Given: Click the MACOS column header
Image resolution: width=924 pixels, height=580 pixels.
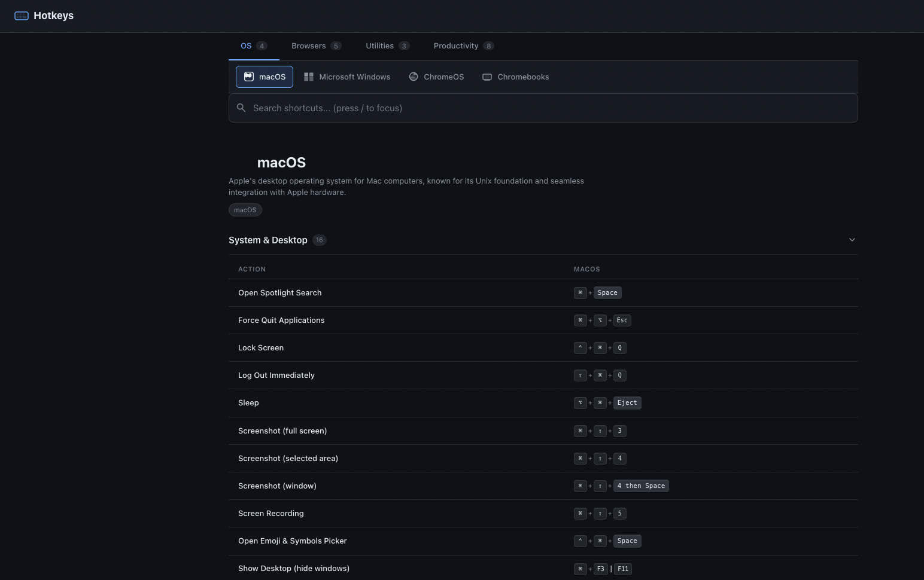Looking at the screenshot, I should [x=587, y=269].
